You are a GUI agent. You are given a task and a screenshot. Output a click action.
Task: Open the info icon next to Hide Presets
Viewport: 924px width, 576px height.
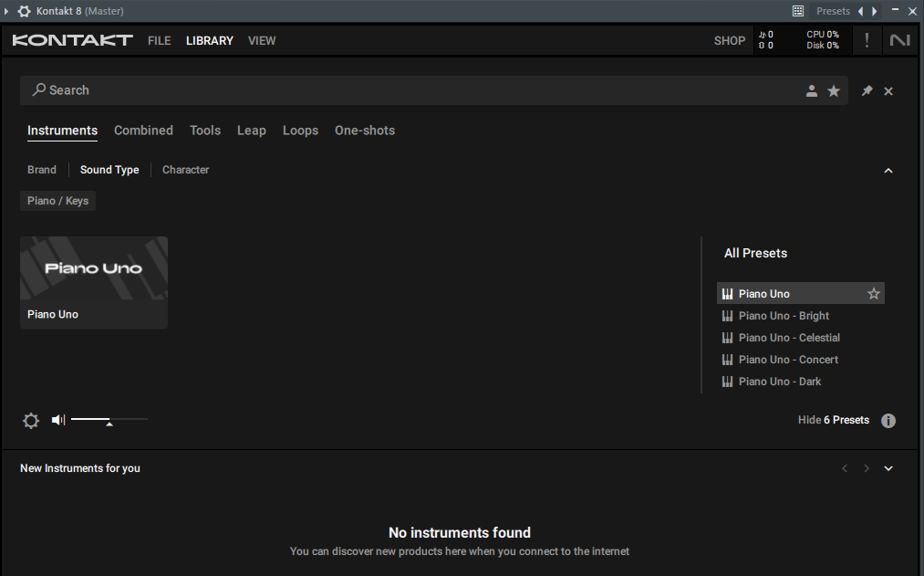[x=888, y=420]
